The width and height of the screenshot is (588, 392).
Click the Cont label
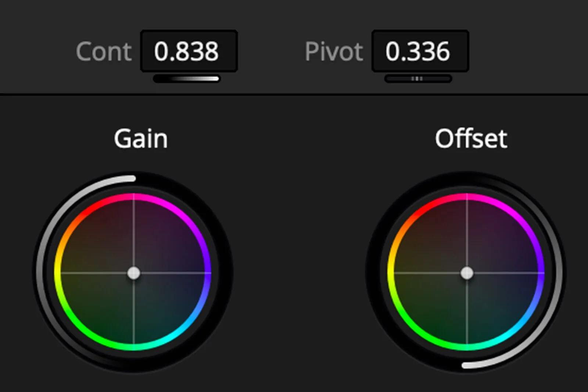pos(104,51)
